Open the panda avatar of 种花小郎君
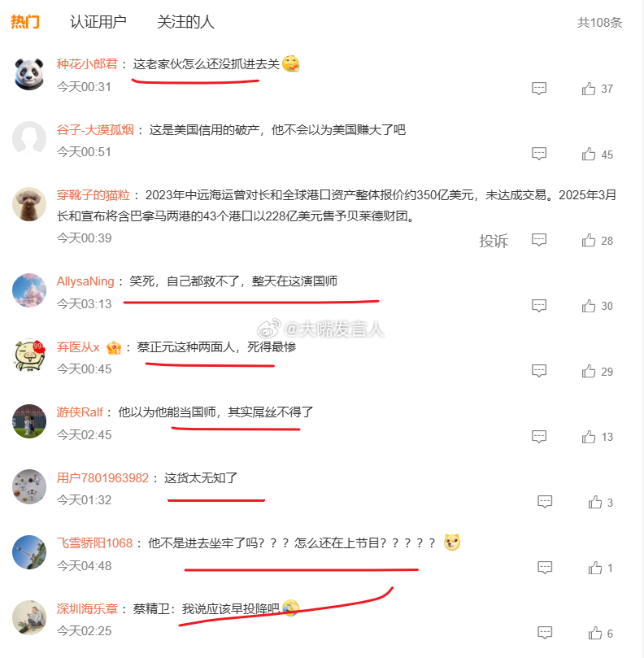 [29, 74]
